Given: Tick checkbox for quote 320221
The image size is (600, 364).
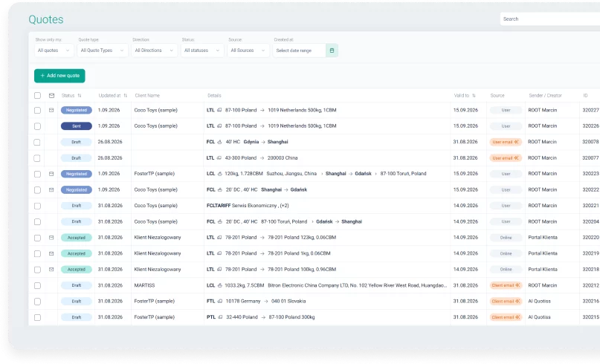Looking at the screenshot, I should coord(37,206).
